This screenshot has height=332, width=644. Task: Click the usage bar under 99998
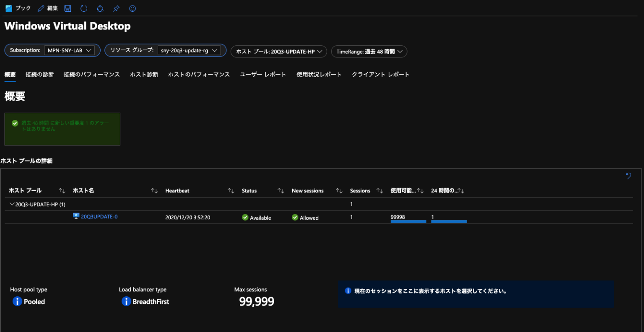tap(408, 222)
